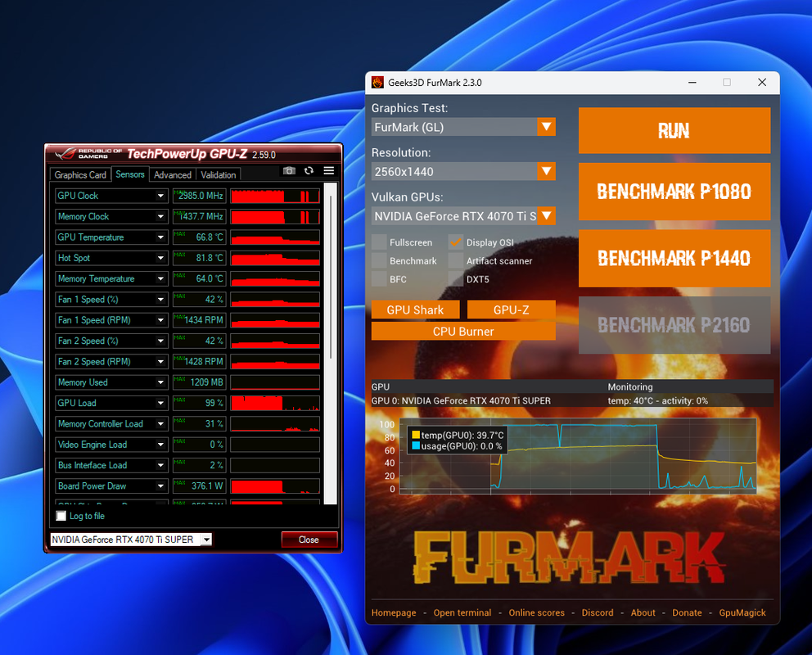Open the Memory Temperature sensor dropdown
The image size is (812, 655).
pyautogui.click(x=160, y=278)
